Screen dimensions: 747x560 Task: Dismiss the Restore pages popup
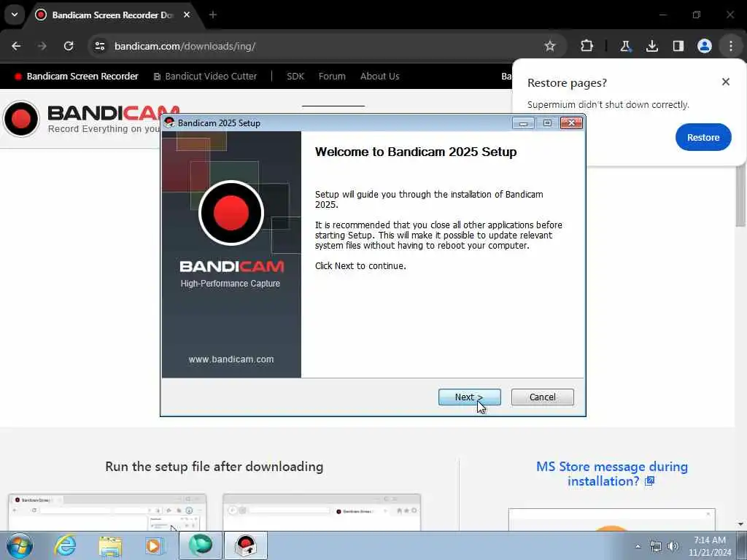click(x=726, y=82)
